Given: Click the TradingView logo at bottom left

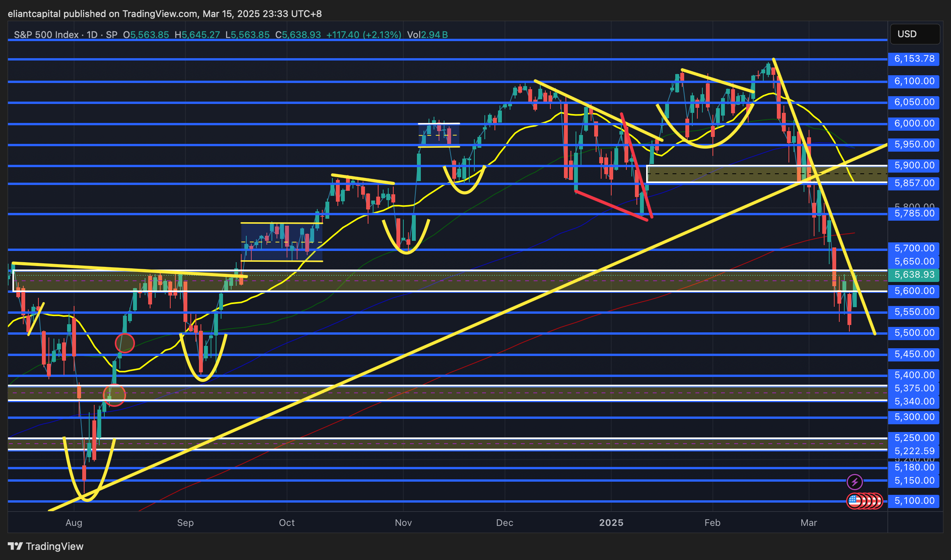Looking at the screenshot, I should point(46,546).
